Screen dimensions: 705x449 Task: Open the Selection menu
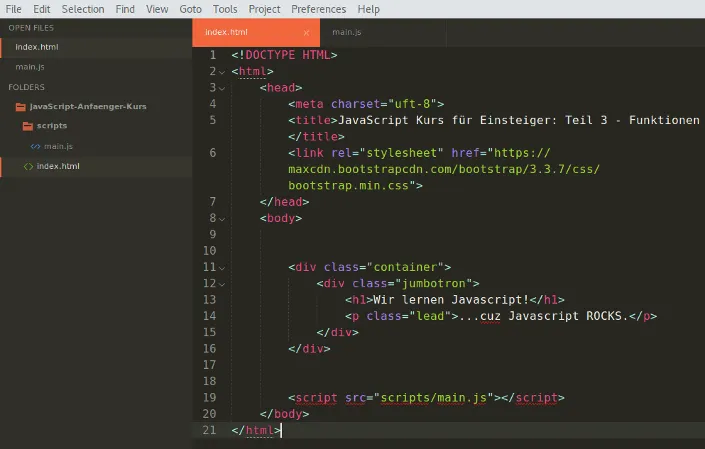click(x=83, y=9)
